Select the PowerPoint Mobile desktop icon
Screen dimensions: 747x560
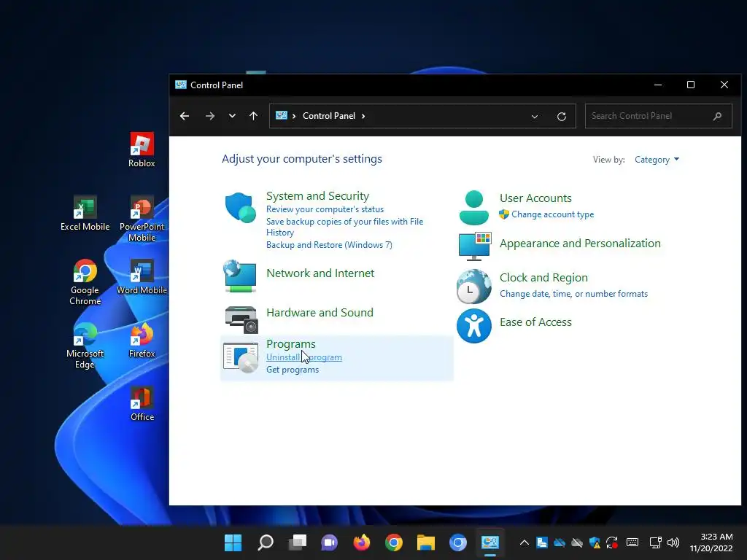coord(142,219)
